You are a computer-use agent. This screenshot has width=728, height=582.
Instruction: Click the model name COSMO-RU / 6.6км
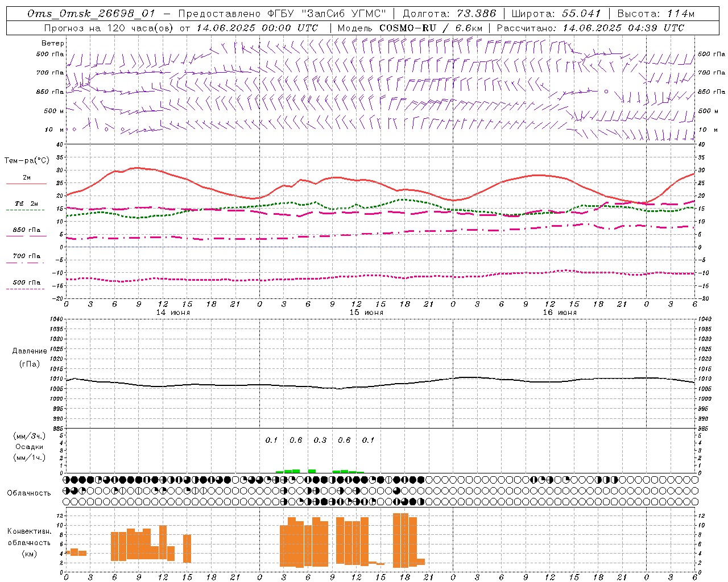(431, 28)
